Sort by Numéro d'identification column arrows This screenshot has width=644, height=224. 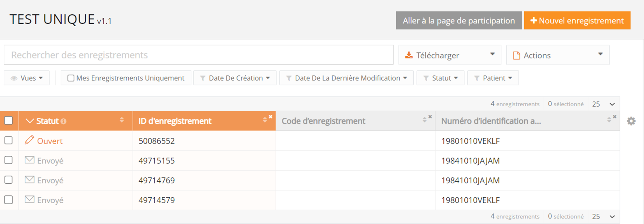pos(609,120)
